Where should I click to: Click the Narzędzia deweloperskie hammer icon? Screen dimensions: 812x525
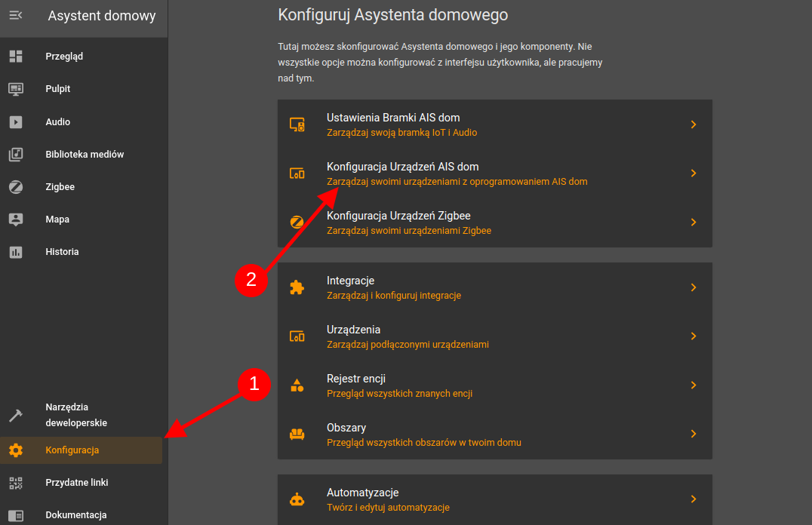[16, 415]
